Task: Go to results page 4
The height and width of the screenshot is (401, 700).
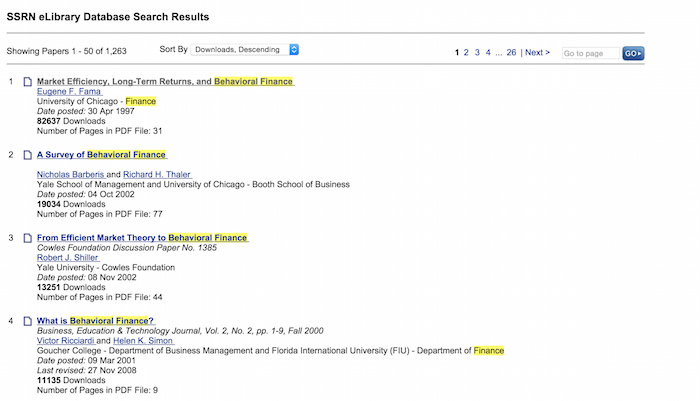Action: click(x=488, y=52)
